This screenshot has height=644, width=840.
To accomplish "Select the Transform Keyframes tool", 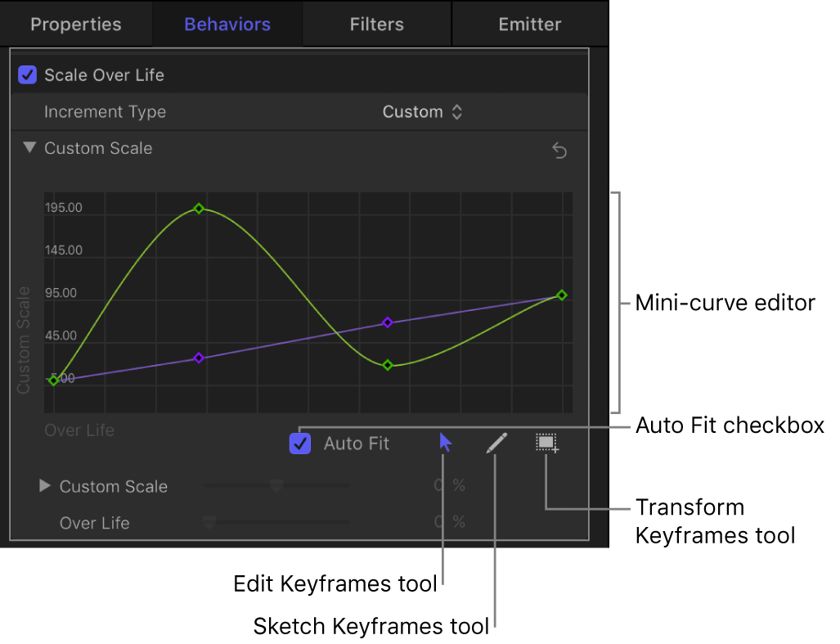I will coord(546,443).
